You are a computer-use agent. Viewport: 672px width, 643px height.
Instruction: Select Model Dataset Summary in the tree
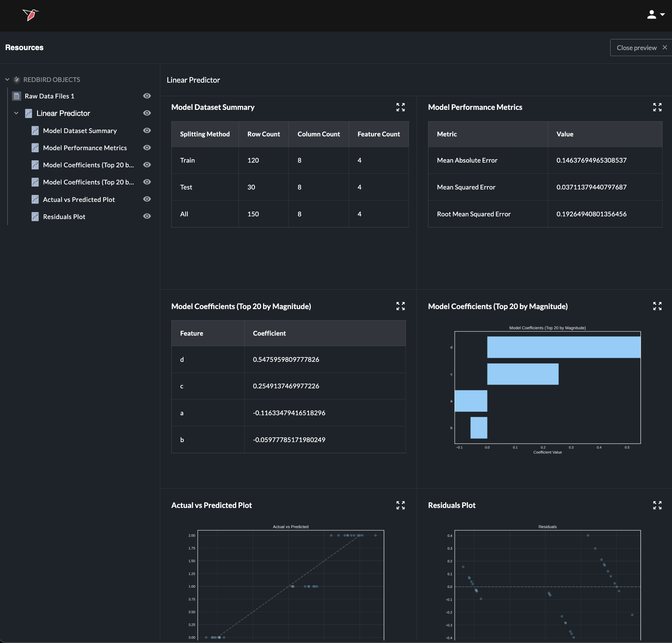pyautogui.click(x=80, y=131)
